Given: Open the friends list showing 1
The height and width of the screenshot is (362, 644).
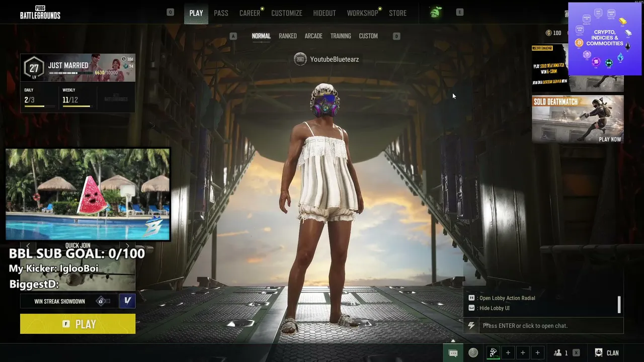Looking at the screenshot, I should coord(560,353).
